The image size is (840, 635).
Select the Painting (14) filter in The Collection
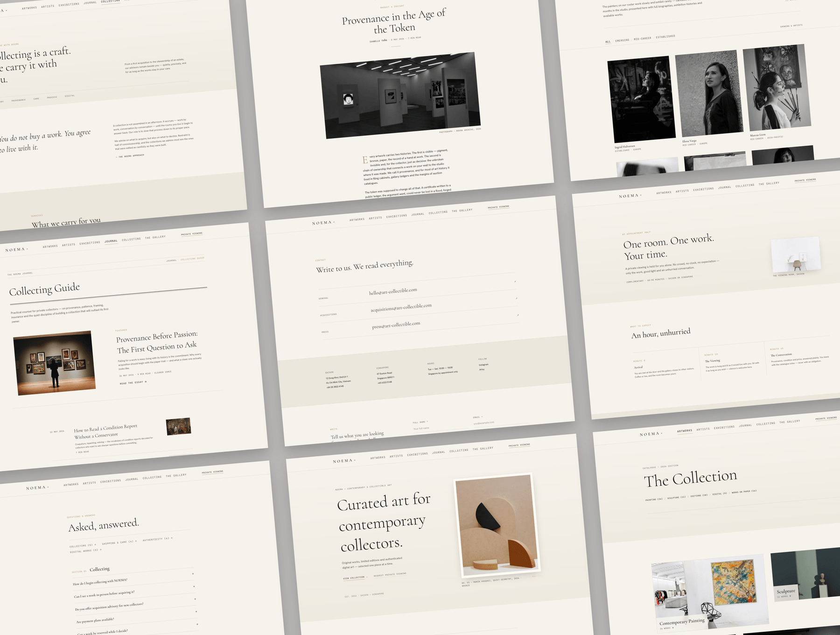[x=654, y=499]
